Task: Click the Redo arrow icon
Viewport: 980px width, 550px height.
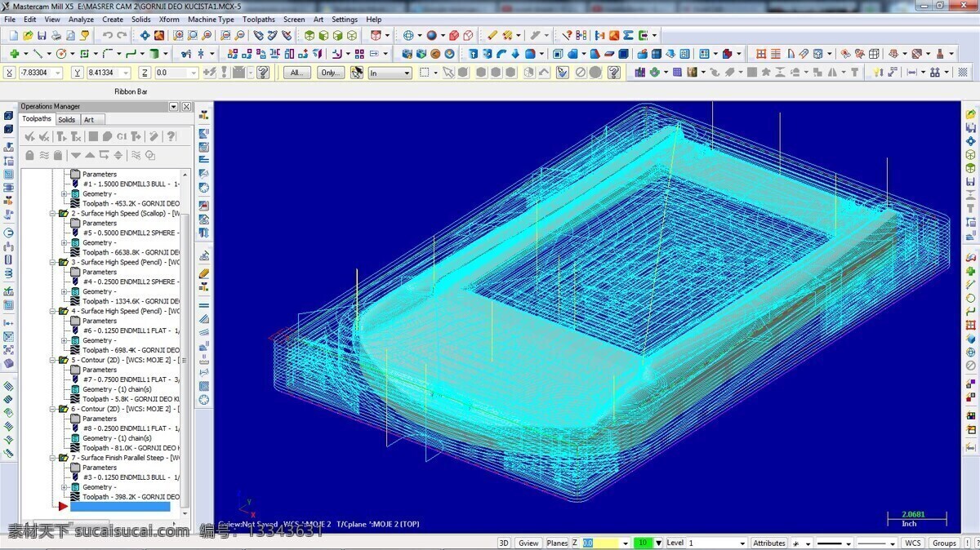Action: pos(122,36)
